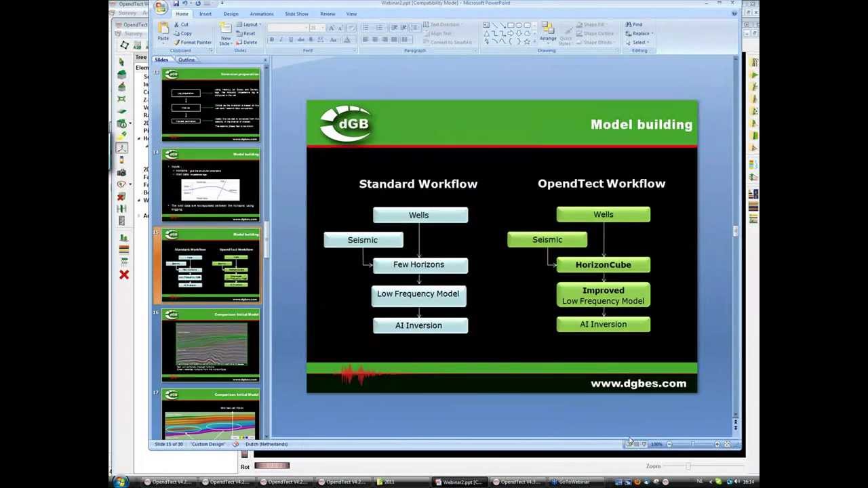Viewport: 868px width, 488px height.
Task: Click the PowerPoint zoom slider
Action: [692, 444]
